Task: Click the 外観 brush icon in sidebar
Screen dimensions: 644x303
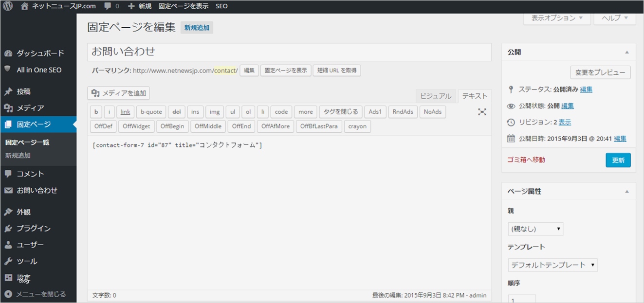Action: (x=8, y=212)
